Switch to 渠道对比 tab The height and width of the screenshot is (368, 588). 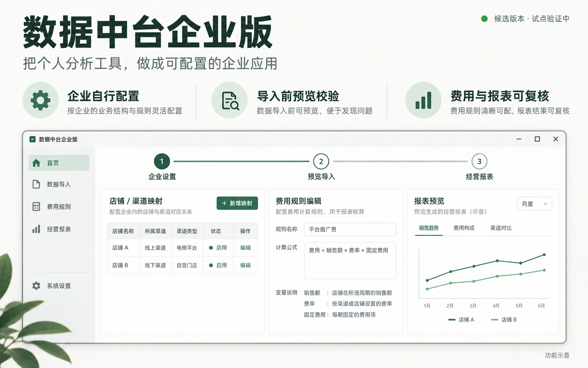[501, 228]
